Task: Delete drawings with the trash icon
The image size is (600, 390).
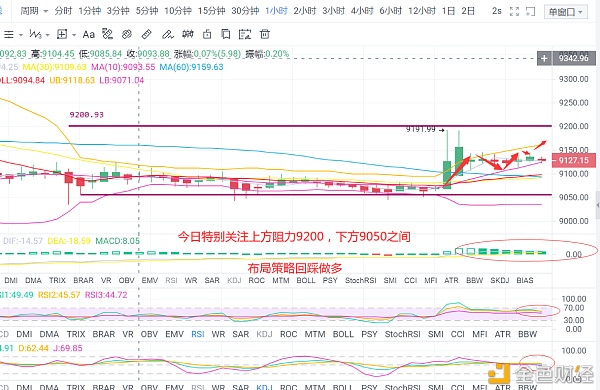Action: 264,34
